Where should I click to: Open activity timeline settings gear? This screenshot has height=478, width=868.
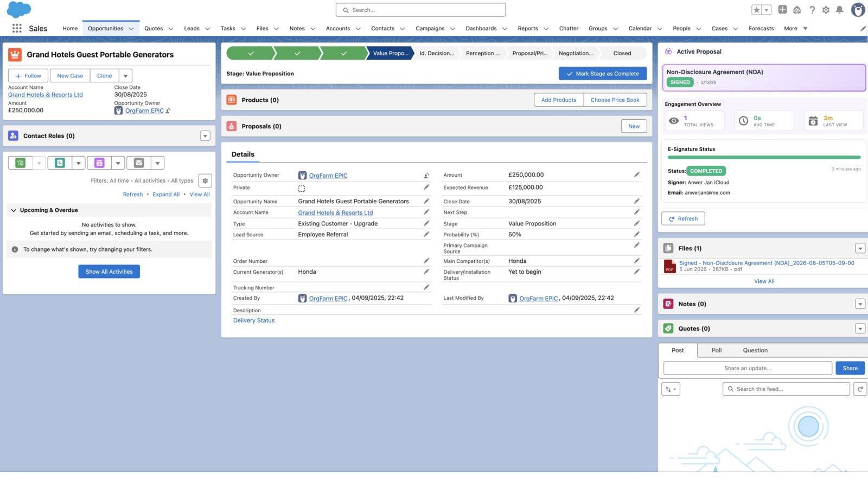click(205, 180)
